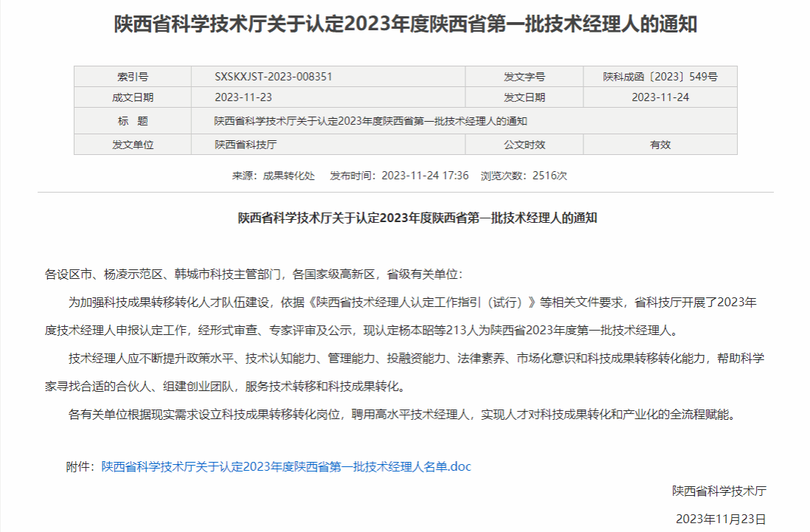Click the 发文字号 label cell
This screenshot has width=810, height=532.
pyautogui.click(x=525, y=77)
